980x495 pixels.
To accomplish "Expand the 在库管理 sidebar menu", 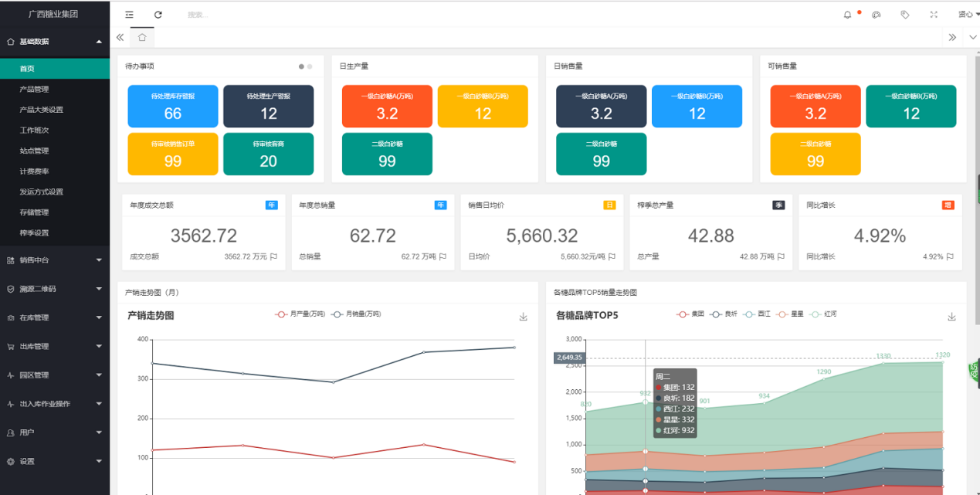I will (x=54, y=317).
